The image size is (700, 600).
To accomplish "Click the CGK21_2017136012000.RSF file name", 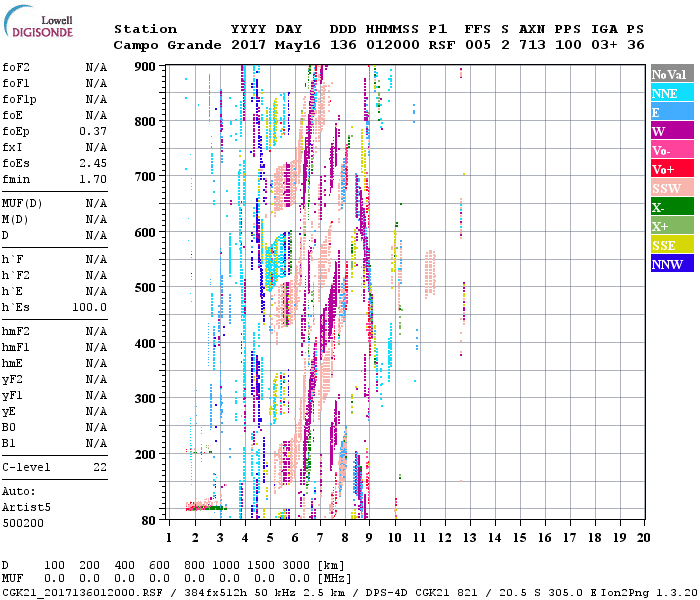I will [x=82, y=593].
